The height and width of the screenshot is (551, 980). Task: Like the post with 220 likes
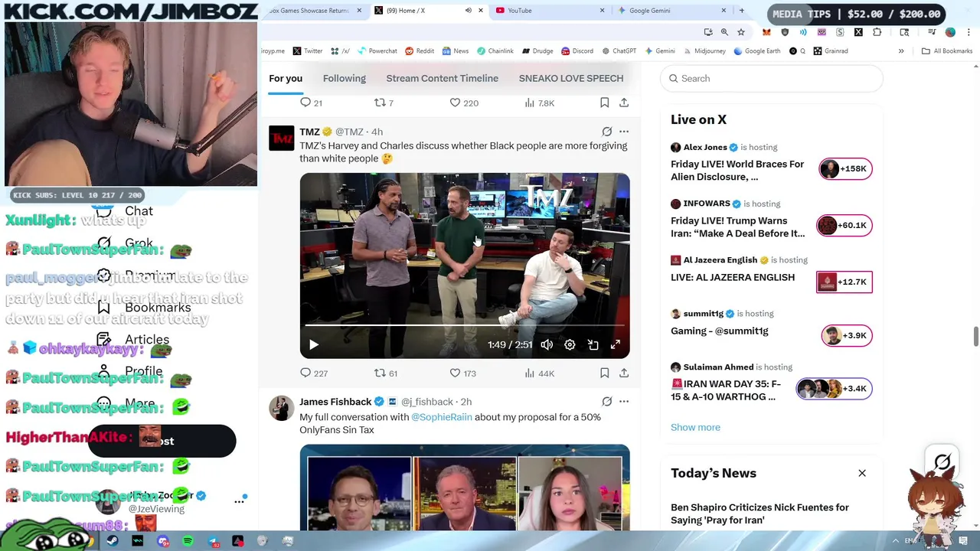[463, 103]
